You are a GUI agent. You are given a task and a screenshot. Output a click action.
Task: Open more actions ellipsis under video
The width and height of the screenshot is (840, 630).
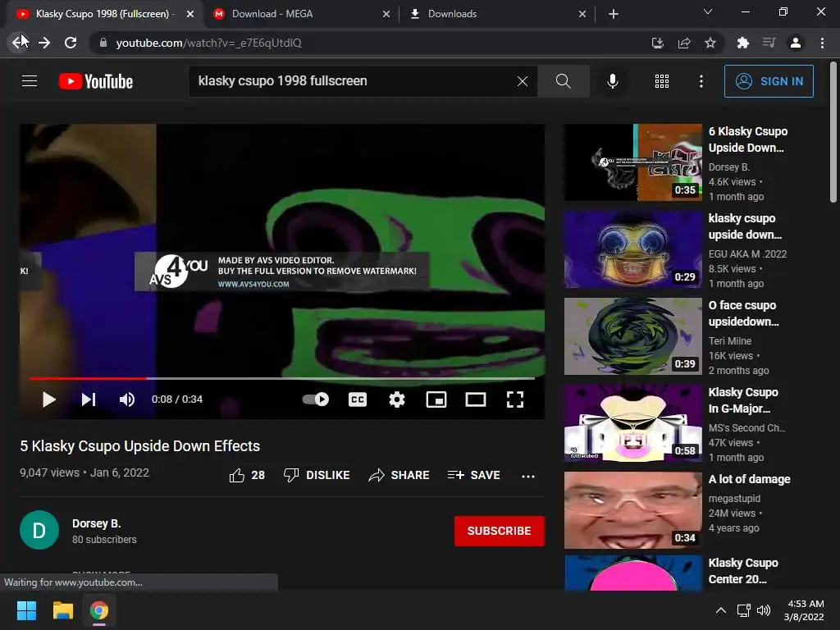click(528, 476)
